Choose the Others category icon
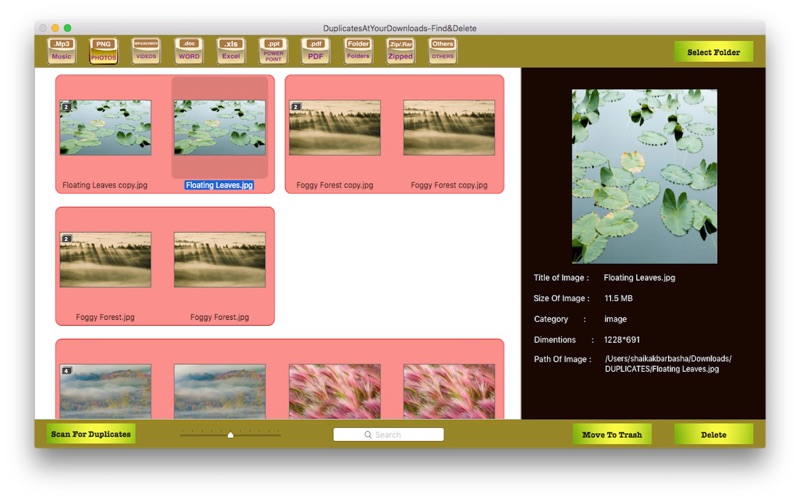Screen dimensions: 800x500 coord(443,51)
